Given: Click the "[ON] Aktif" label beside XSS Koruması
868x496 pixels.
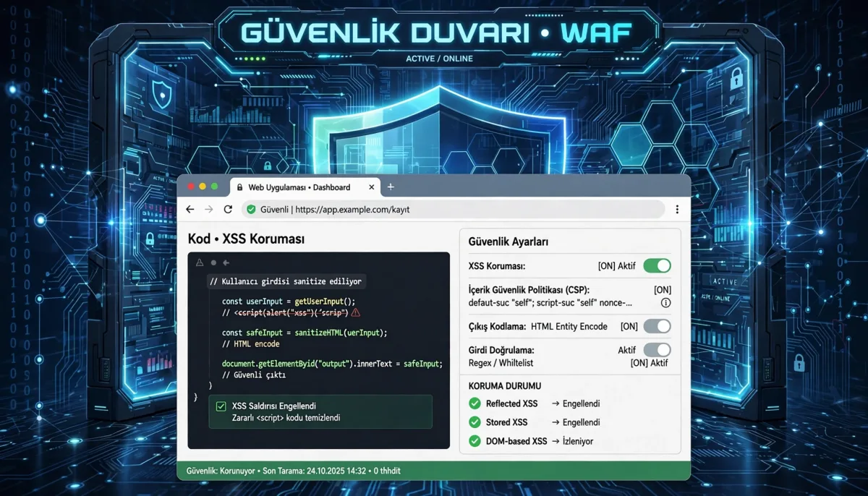Looking at the screenshot, I should click(x=617, y=266).
